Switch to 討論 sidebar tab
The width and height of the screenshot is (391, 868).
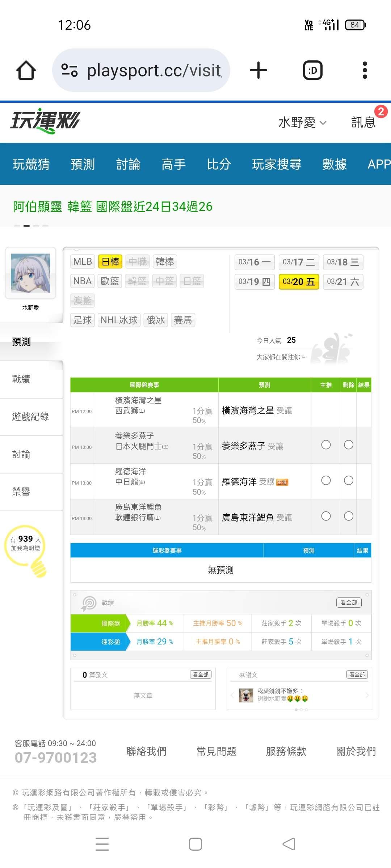point(31,454)
